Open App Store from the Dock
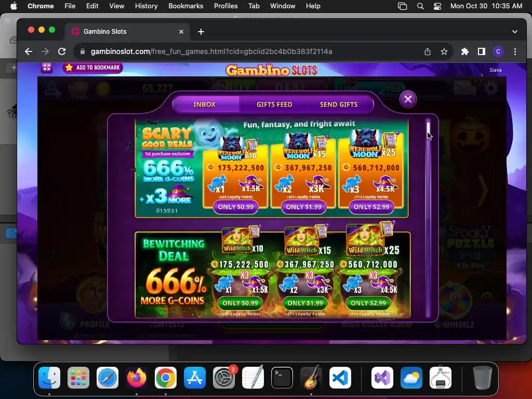Screen dimensions: 532x399 point(195,378)
